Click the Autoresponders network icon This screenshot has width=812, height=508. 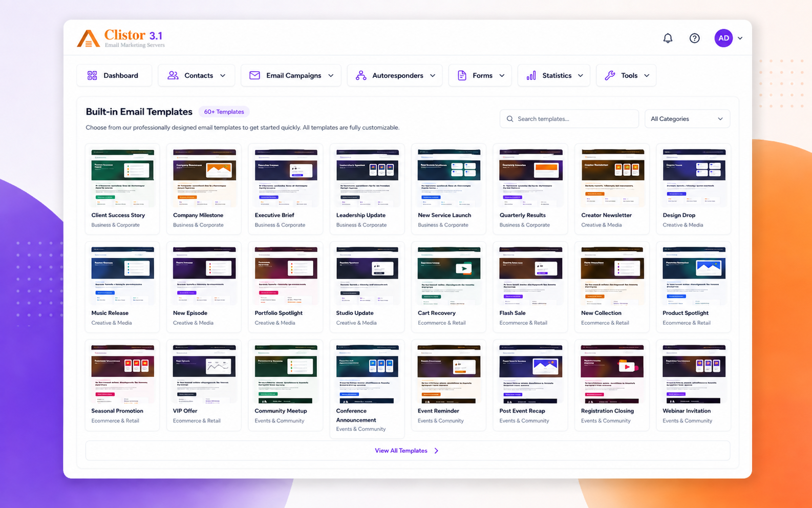pyautogui.click(x=361, y=75)
